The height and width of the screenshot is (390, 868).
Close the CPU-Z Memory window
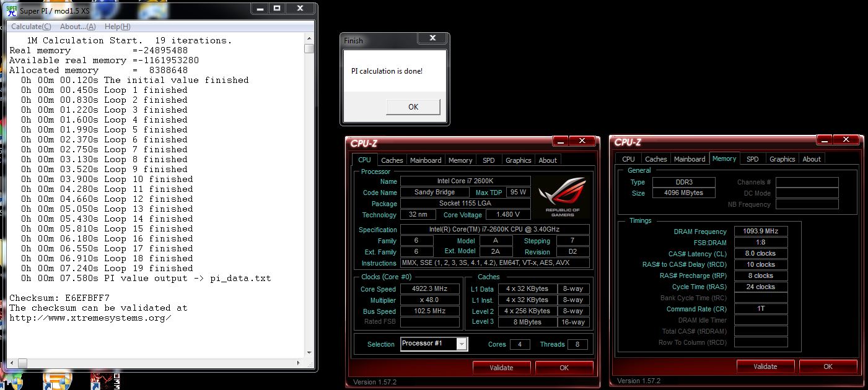846,140
